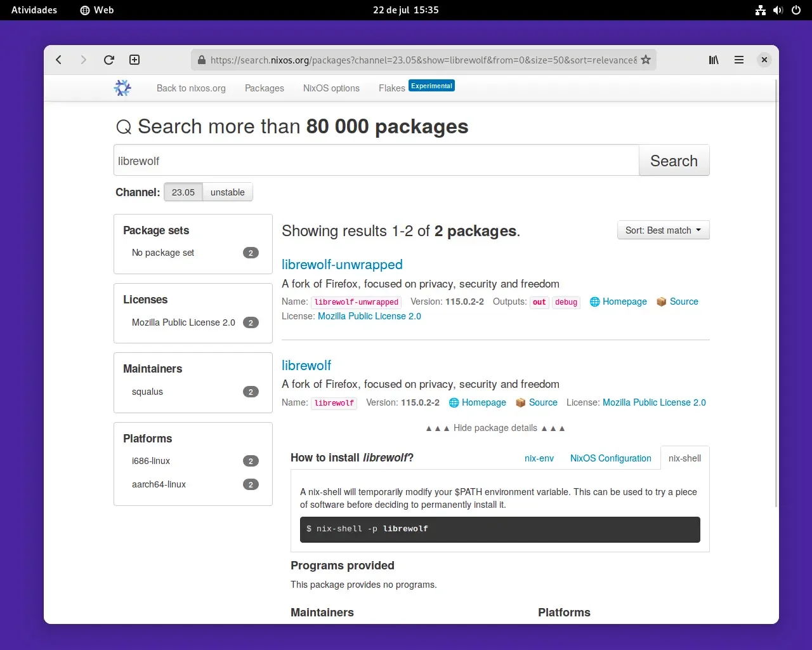Switch channel to unstable
Screen dimensions: 812x650
tap(228, 192)
